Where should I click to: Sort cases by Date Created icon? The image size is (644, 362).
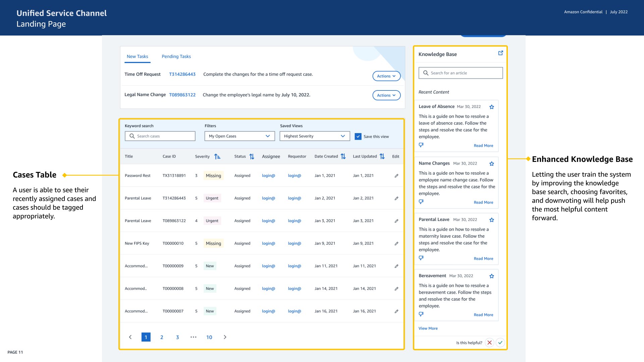point(343,157)
